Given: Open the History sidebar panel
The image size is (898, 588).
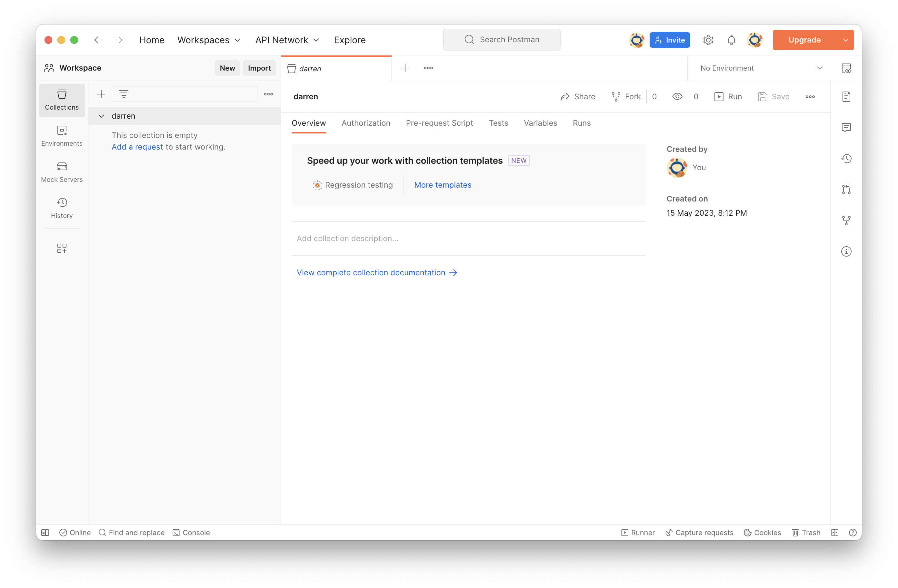Looking at the screenshot, I should (x=62, y=208).
